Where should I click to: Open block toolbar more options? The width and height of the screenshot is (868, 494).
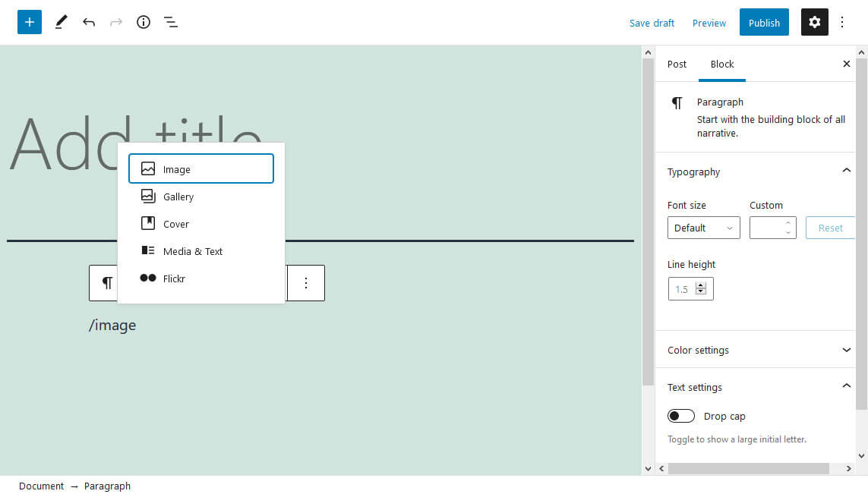click(x=305, y=283)
